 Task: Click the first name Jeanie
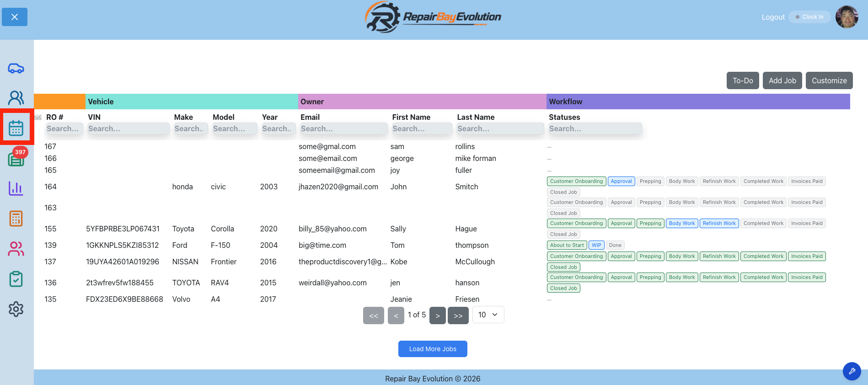[401, 299]
